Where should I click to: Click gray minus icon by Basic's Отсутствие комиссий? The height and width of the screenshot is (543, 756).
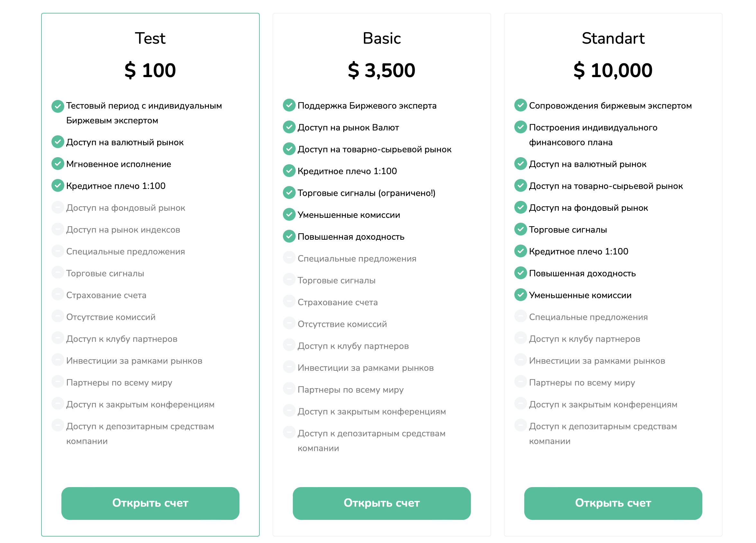click(289, 323)
